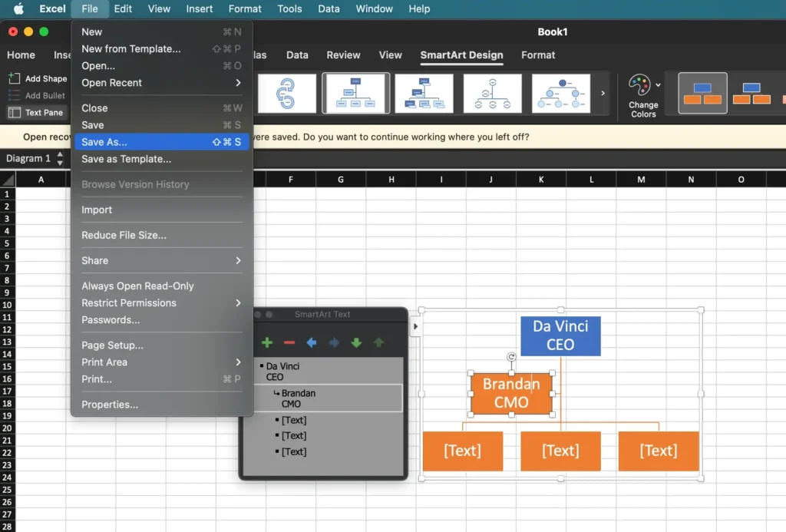Select the second blue-orange SmartArt style

pyautogui.click(x=751, y=93)
